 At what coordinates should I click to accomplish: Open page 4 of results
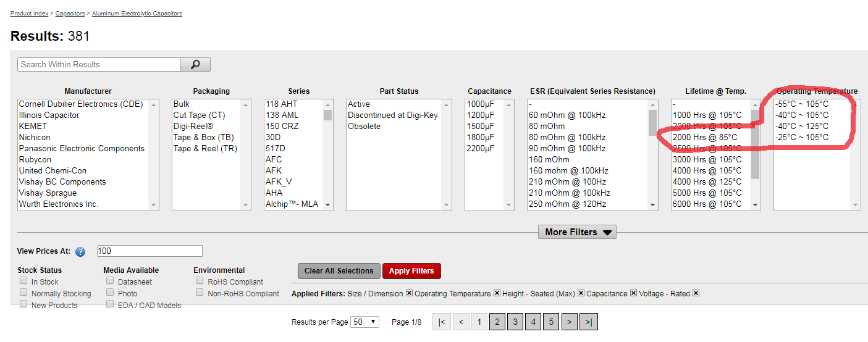(533, 322)
